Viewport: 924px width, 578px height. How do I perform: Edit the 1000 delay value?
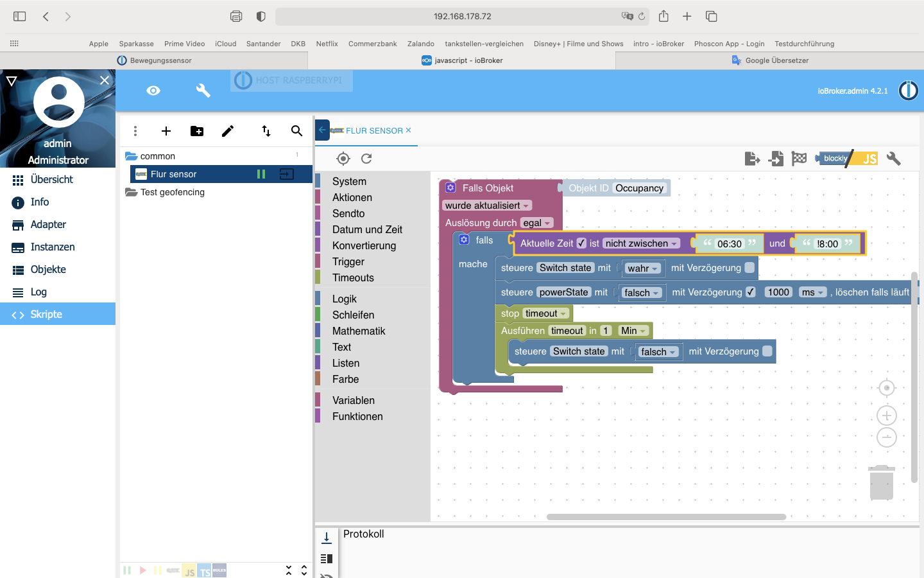point(778,292)
